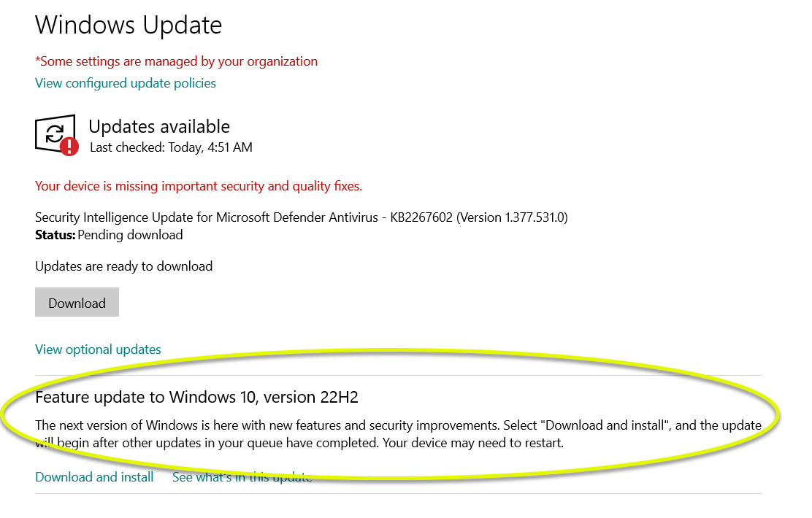
Task: Click the update status sync arrows icon
Action: (x=54, y=134)
